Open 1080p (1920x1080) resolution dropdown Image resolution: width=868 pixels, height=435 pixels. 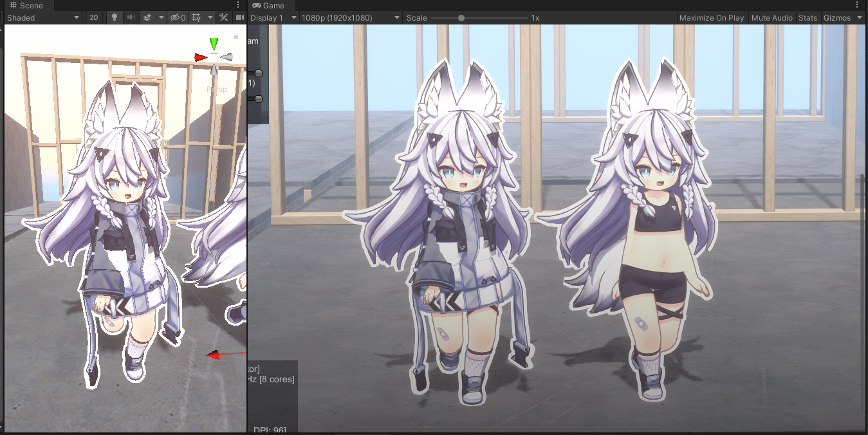click(x=351, y=18)
